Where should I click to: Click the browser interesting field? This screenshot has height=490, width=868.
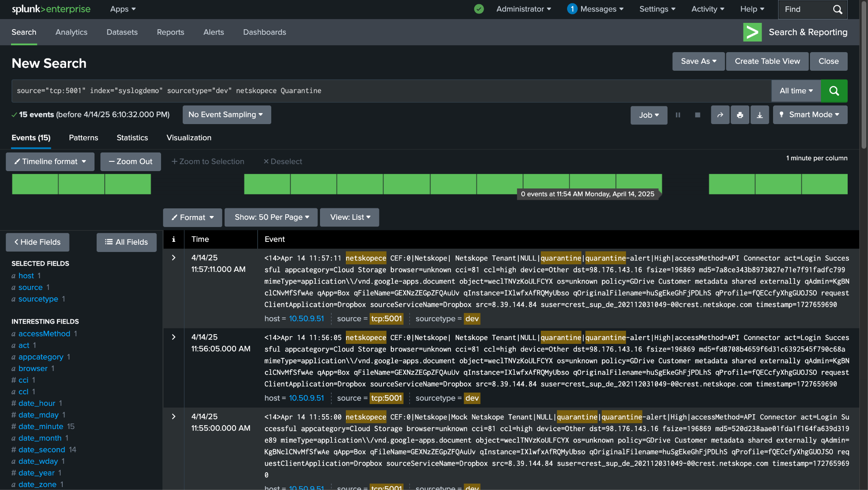coord(33,368)
